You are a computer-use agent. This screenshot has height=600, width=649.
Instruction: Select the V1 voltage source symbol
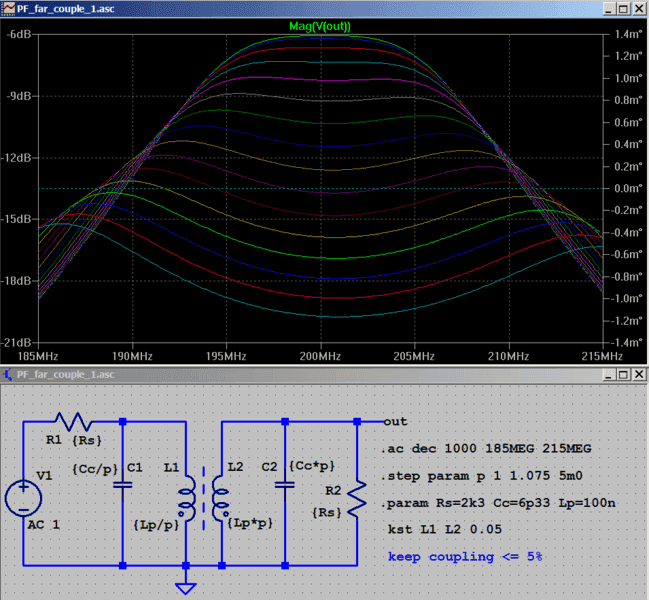23,496
